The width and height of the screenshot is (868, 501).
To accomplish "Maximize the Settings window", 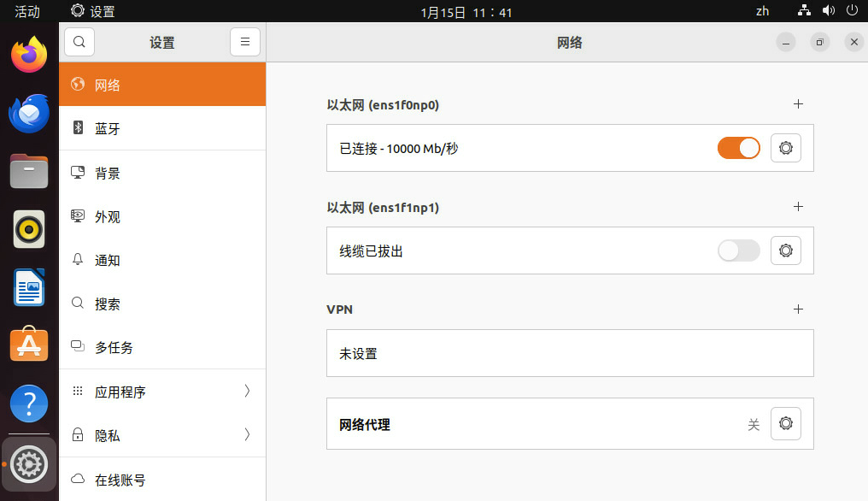I will [820, 42].
